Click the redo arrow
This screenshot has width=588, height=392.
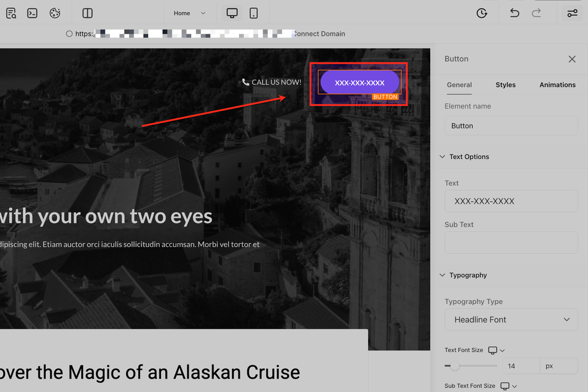[x=537, y=13]
